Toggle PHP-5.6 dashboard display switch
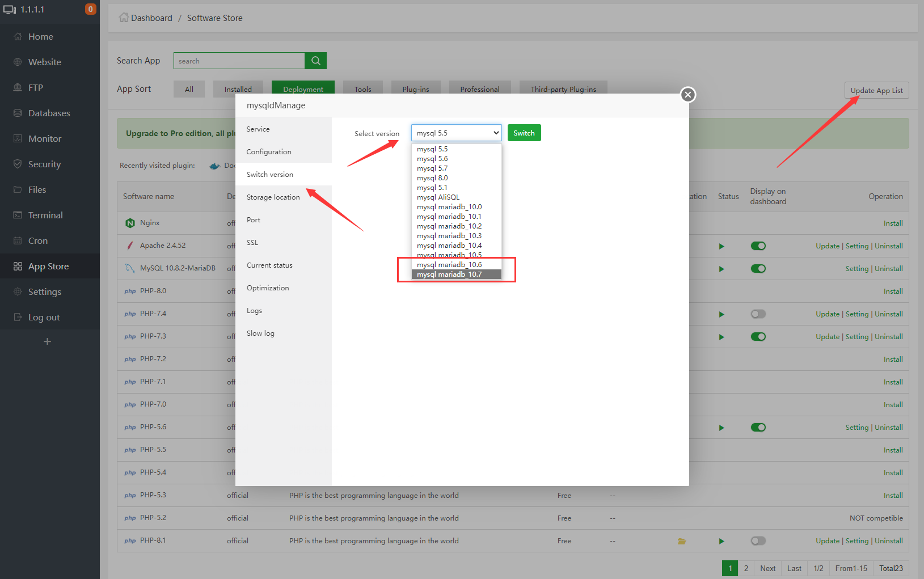 coord(758,428)
